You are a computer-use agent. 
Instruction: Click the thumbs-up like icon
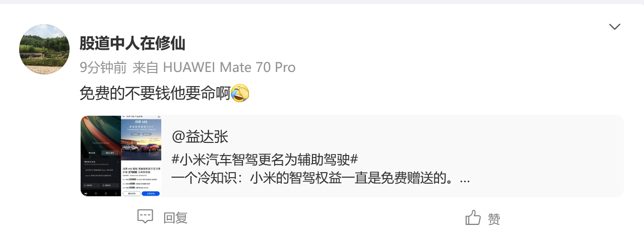point(473,217)
